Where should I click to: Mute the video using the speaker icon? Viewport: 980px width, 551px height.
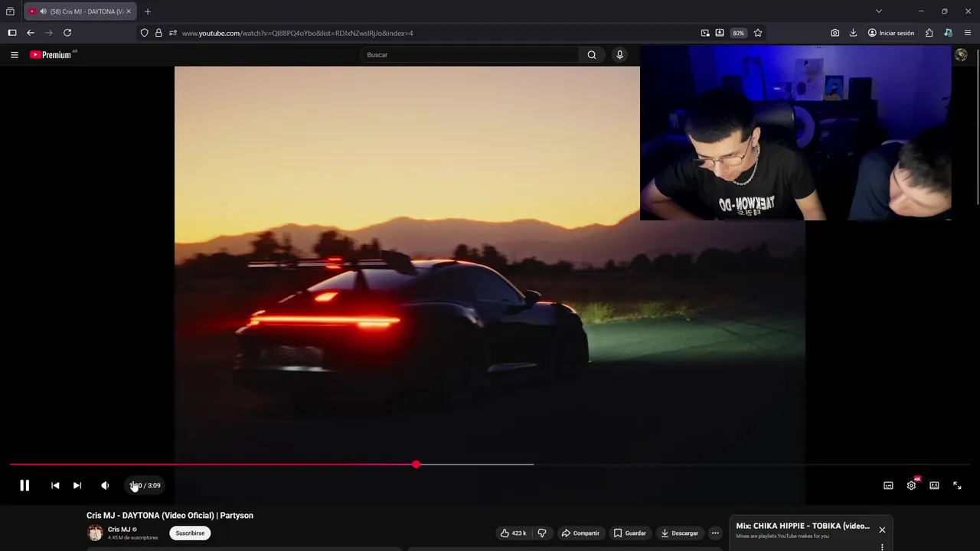tap(105, 485)
